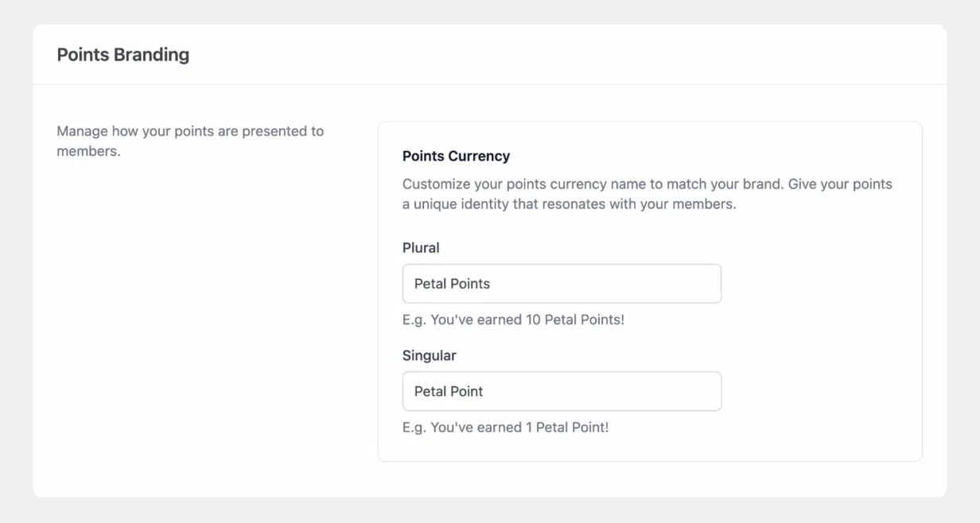
Task: Click the "You've earned 1 Petal Point!" example
Action: click(505, 427)
